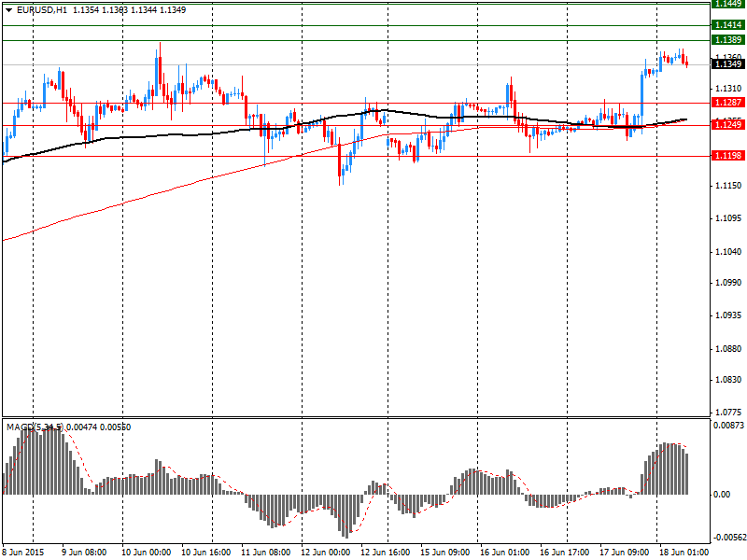Open the EURUSD,H1 chart dropdown triangle
Screen dimensions: 747x560
point(8,10)
